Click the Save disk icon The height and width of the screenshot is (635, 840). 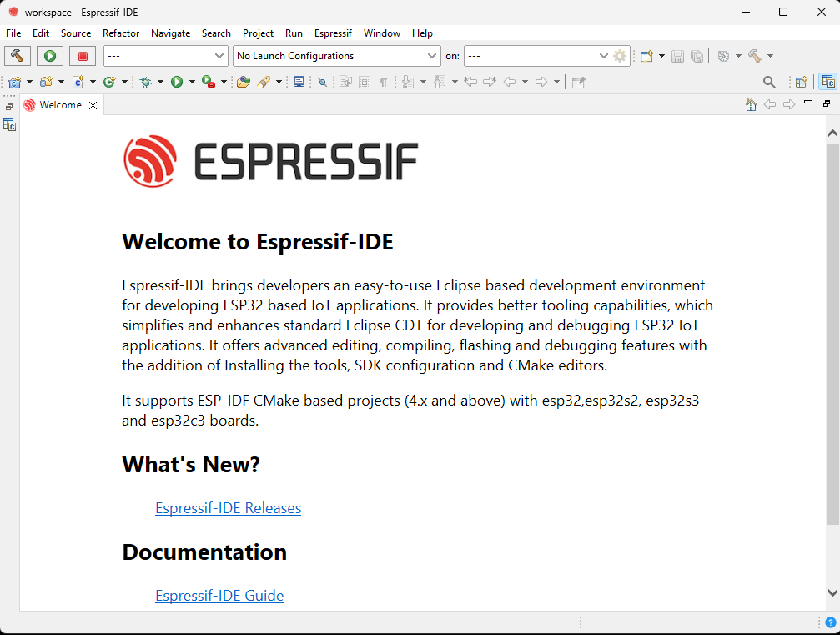(x=677, y=56)
